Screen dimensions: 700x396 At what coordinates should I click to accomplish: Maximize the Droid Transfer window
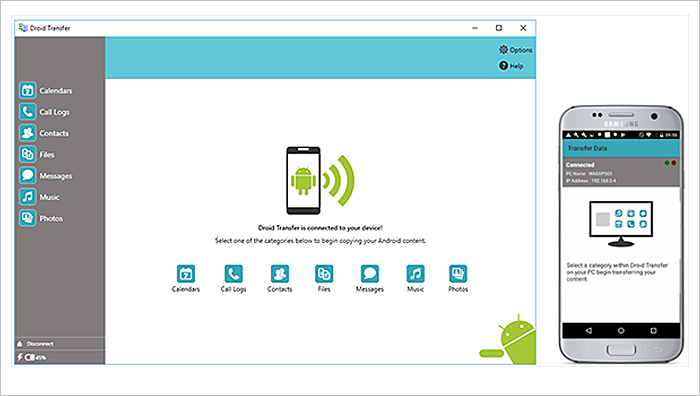[499, 28]
